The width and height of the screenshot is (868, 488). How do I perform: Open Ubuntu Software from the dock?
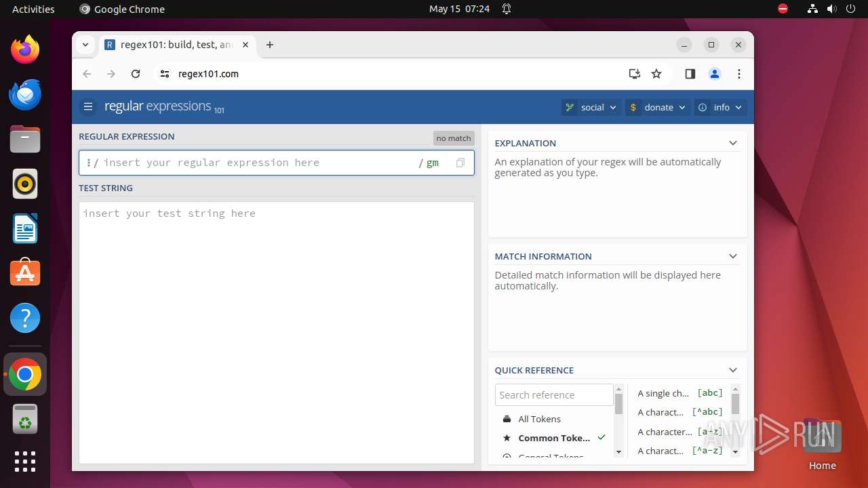point(25,273)
